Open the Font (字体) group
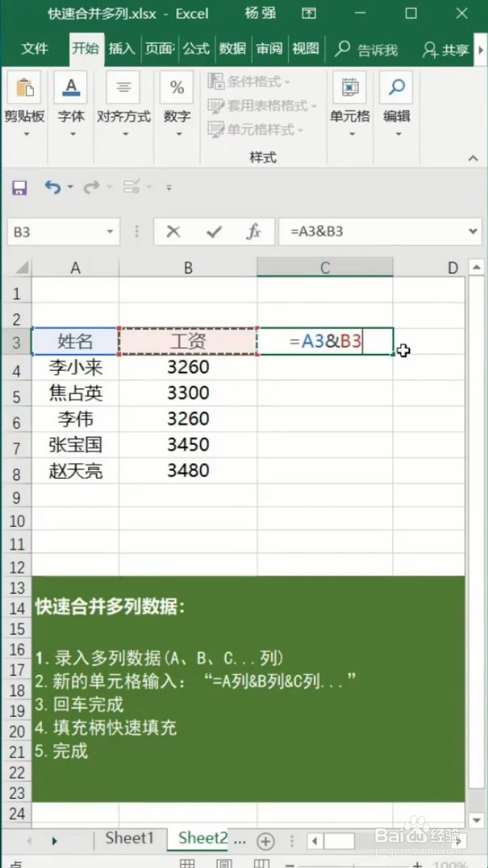 [x=71, y=105]
